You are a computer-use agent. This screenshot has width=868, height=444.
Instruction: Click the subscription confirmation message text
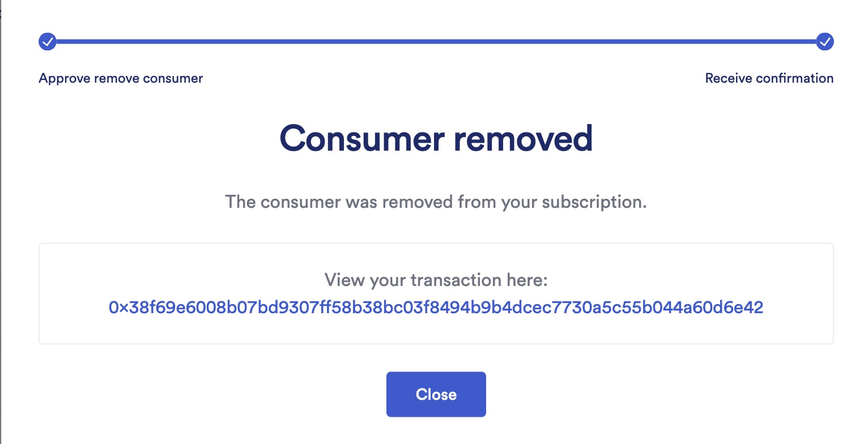(436, 202)
